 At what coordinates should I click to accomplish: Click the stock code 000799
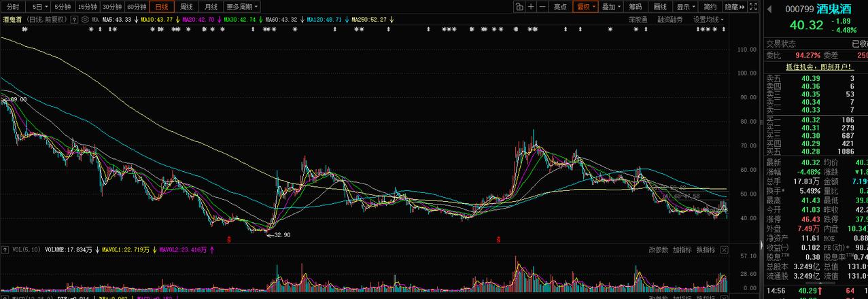799,9
